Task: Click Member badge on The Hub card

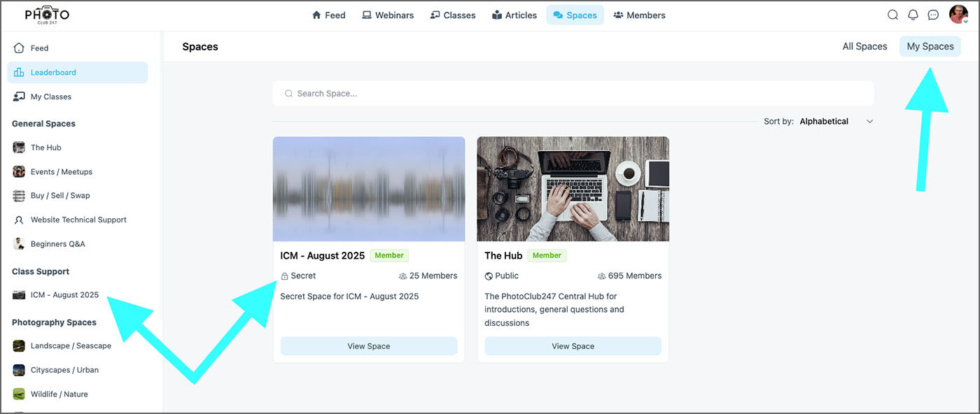Action: [547, 255]
